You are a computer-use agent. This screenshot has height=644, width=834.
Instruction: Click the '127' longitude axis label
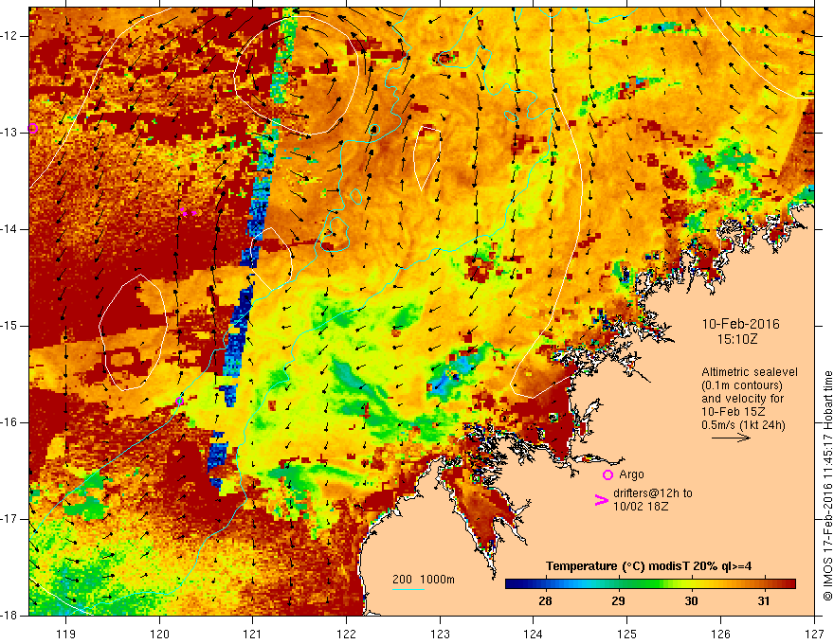(x=814, y=634)
